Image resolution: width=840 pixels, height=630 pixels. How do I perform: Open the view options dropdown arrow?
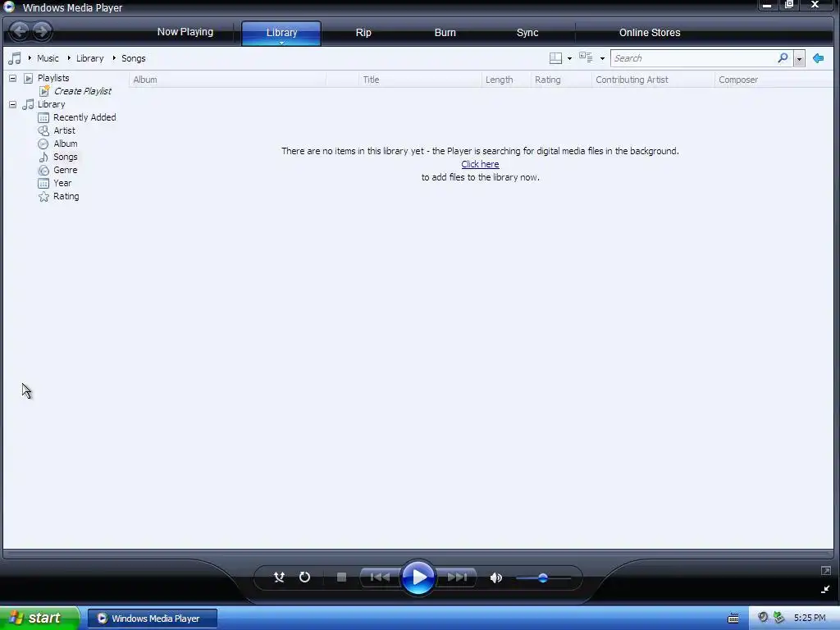pyautogui.click(x=602, y=58)
